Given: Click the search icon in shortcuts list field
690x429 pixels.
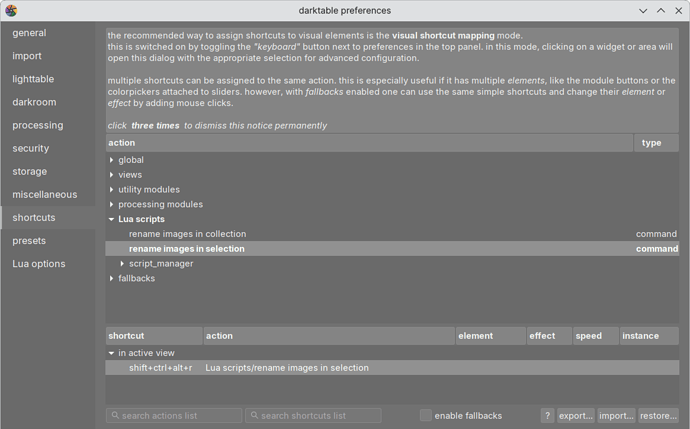Looking at the screenshot, I should (x=255, y=415).
